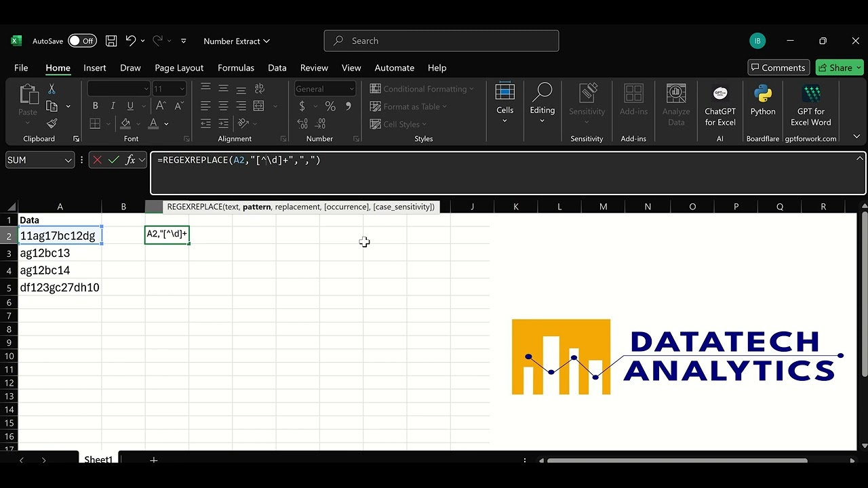
Task: Apply the Font Color A swatch
Action: [153, 123]
